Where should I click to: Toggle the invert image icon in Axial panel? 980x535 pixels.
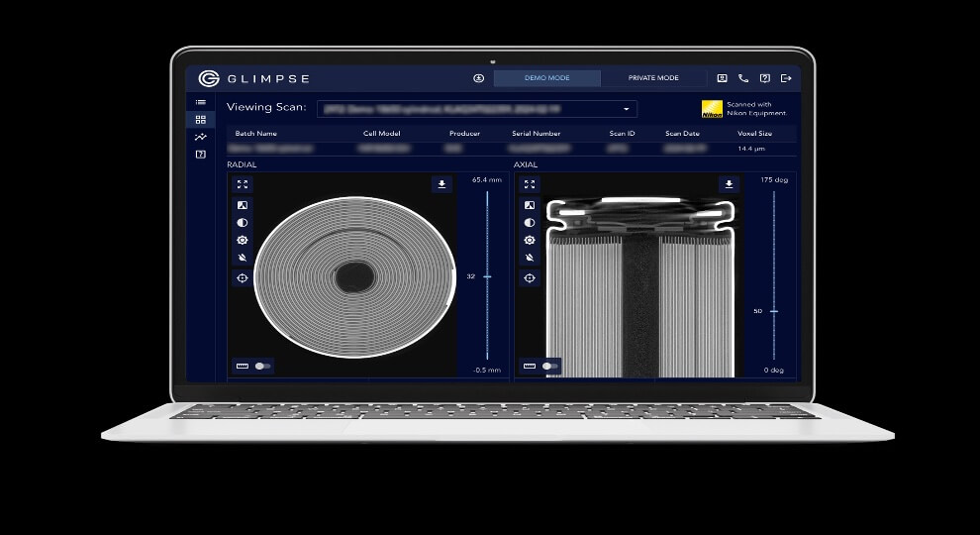(x=530, y=205)
